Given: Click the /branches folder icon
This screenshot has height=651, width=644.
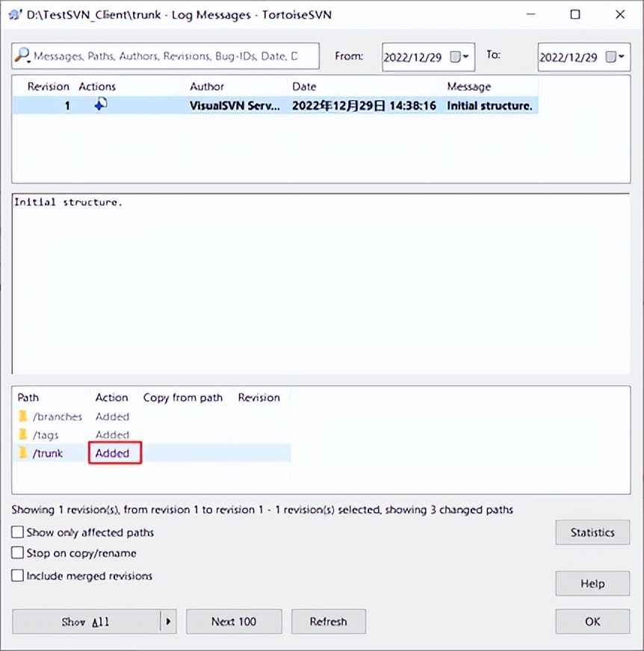Looking at the screenshot, I should [x=23, y=416].
